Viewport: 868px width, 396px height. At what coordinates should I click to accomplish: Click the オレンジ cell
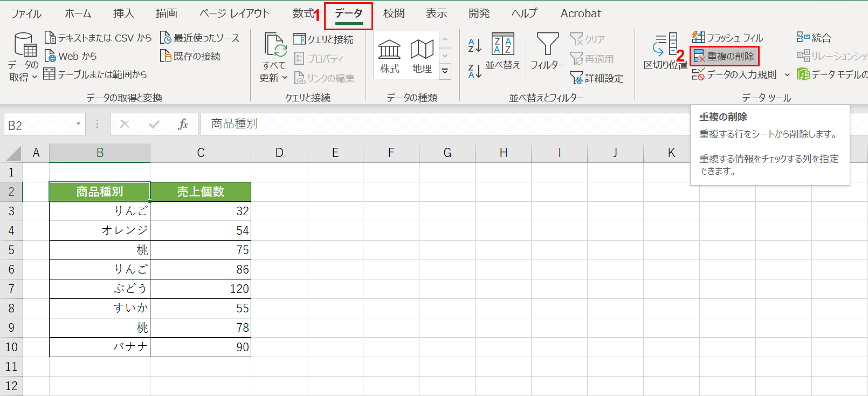pyautogui.click(x=100, y=230)
